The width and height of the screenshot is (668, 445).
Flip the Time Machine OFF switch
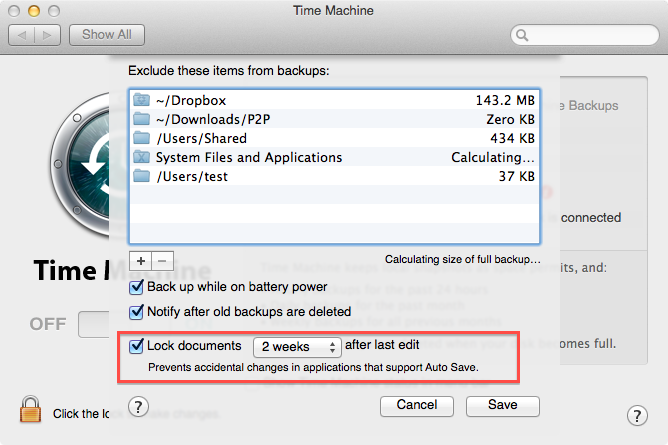[x=94, y=324]
